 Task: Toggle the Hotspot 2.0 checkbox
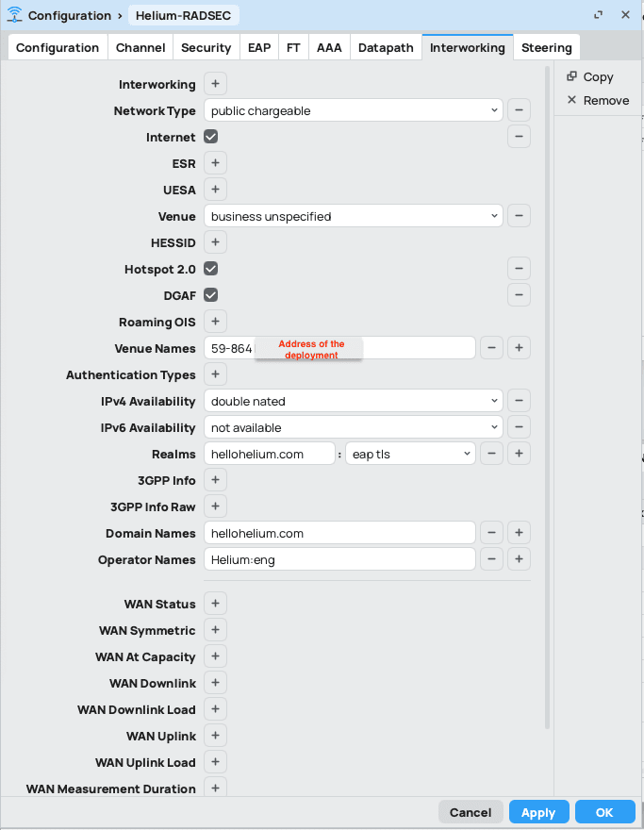210,269
